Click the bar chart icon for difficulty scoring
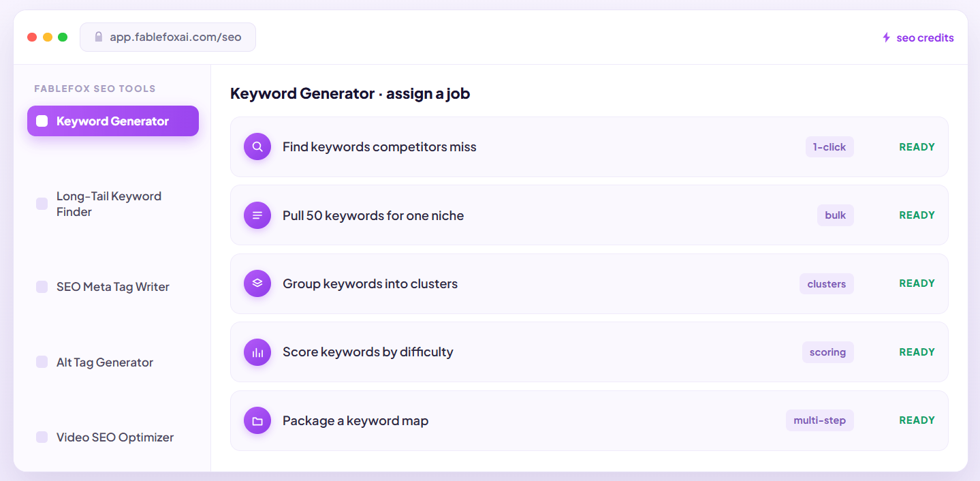Viewport: 980px width, 481px height. (257, 352)
